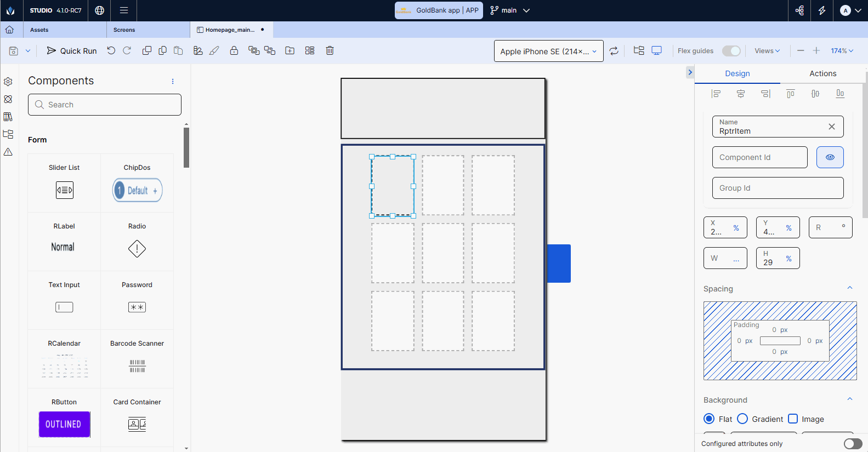The height and width of the screenshot is (452, 868).
Task: Click the undo arrow icon
Action: (x=111, y=50)
